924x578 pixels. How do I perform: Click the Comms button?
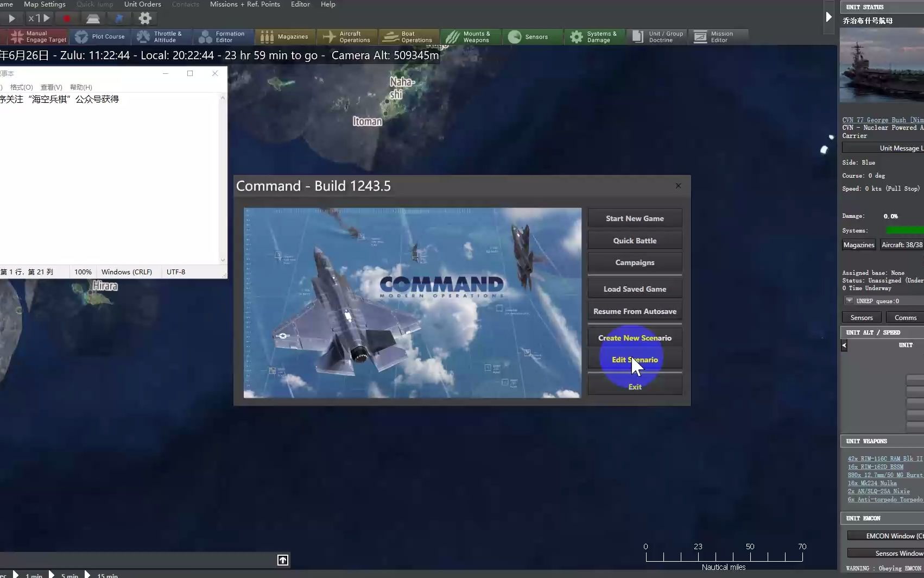pyautogui.click(x=905, y=317)
